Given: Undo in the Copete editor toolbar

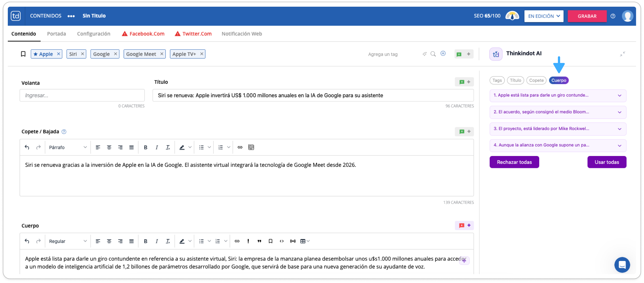Looking at the screenshot, I should pos(27,147).
